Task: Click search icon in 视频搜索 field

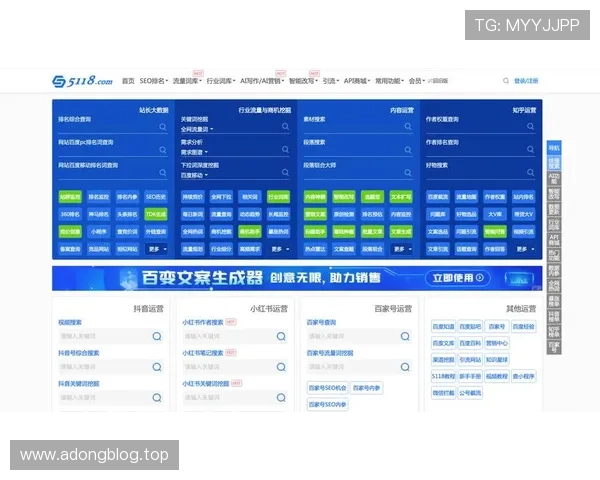Action: coord(157,336)
